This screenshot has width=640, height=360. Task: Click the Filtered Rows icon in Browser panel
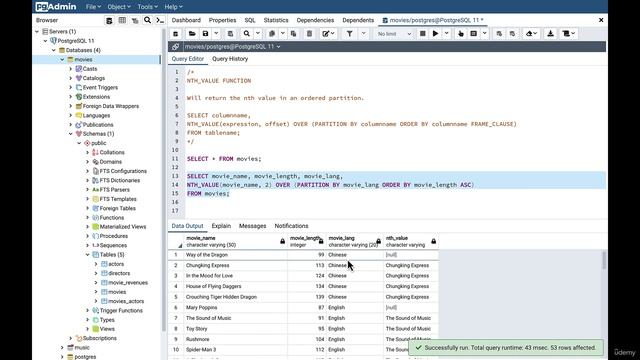[x=135, y=20]
